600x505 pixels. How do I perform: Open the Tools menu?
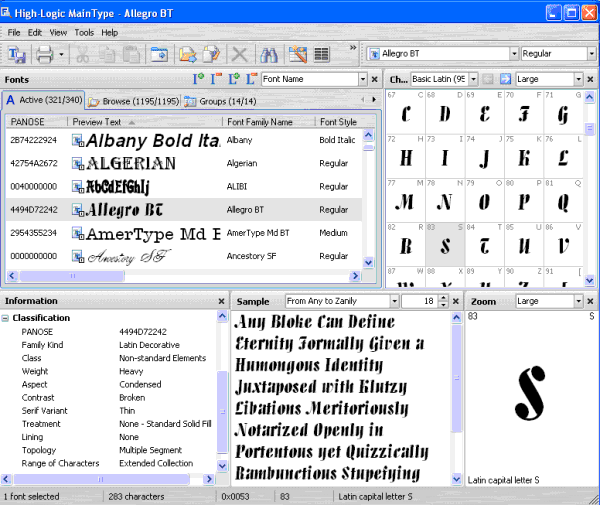[84, 33]
